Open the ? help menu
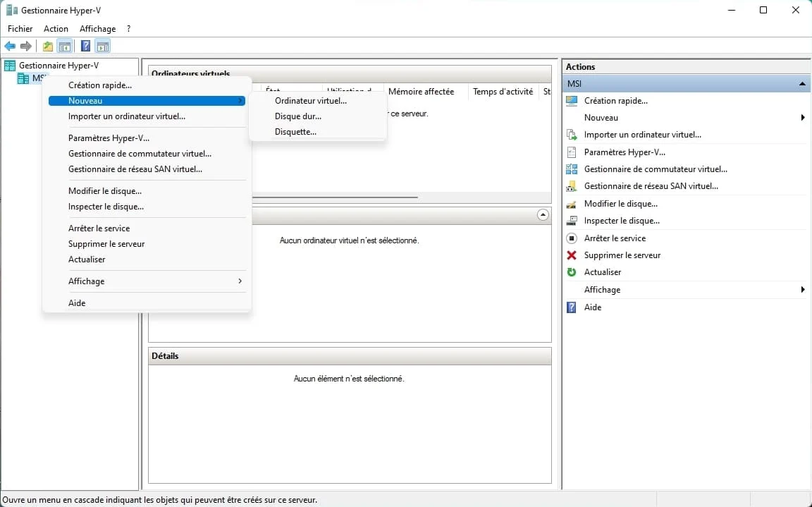 128,29
